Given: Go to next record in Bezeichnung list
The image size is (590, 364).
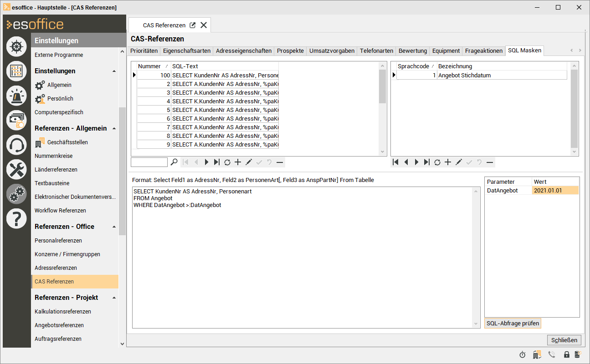Looking at the screenshot, I should point(416,162).
